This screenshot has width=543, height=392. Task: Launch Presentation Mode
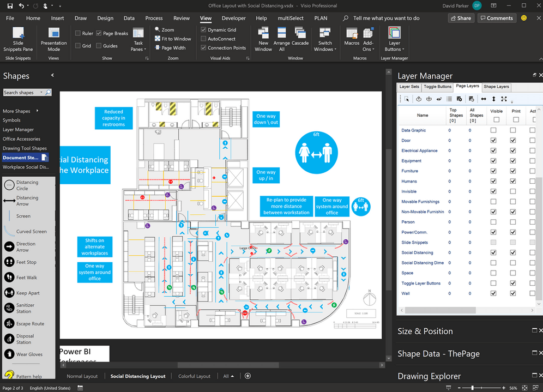53,39
